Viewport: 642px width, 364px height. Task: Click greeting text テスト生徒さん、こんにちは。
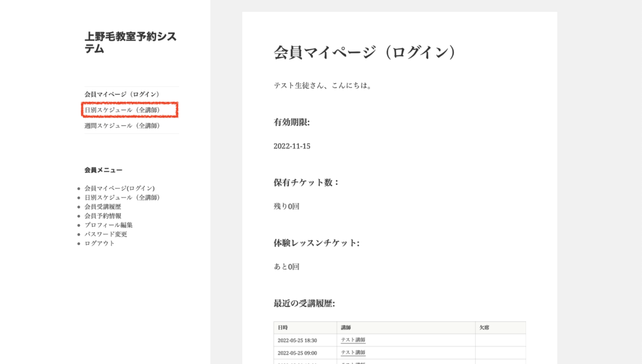(323, 85)
